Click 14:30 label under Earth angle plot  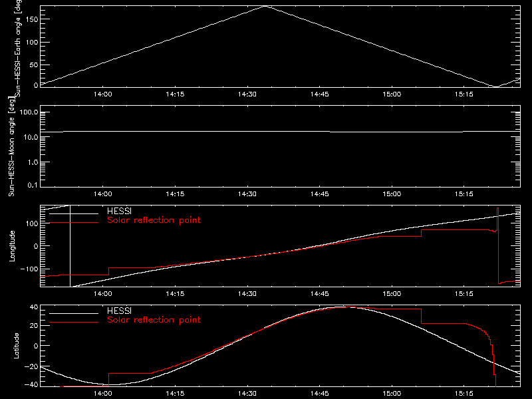point(247,94)
